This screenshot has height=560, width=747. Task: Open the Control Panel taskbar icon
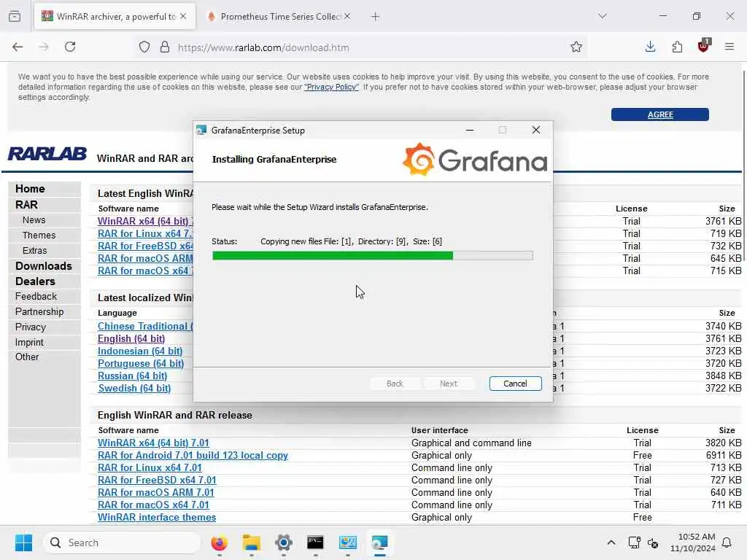(348, 542)
